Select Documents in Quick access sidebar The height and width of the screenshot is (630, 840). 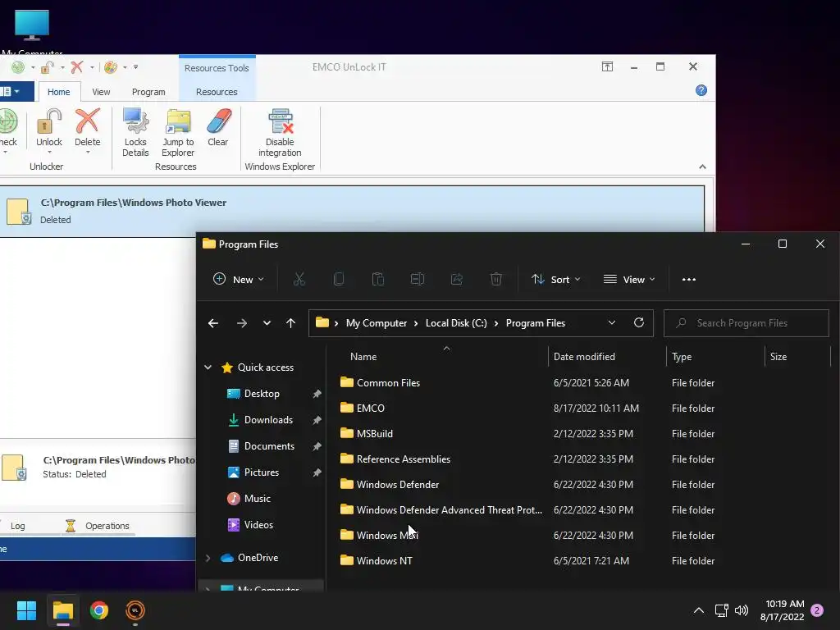(x=269, y=446)
